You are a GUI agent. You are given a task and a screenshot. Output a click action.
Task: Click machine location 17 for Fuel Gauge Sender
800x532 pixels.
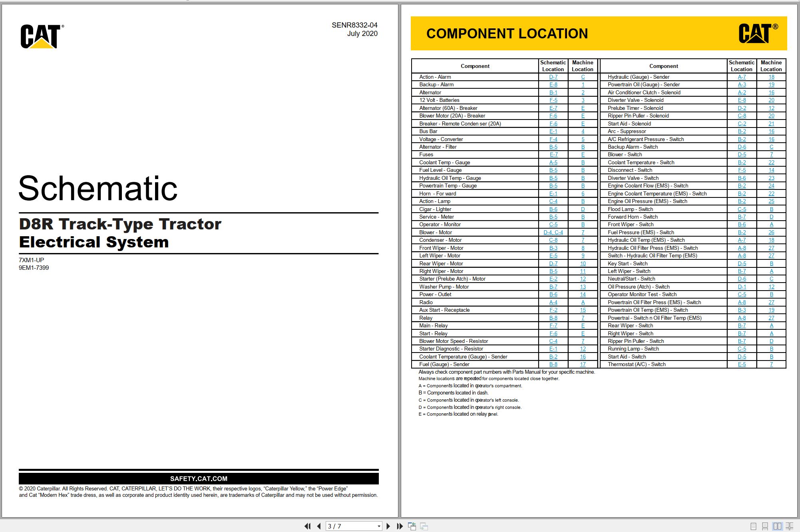(x=583, y=364)
